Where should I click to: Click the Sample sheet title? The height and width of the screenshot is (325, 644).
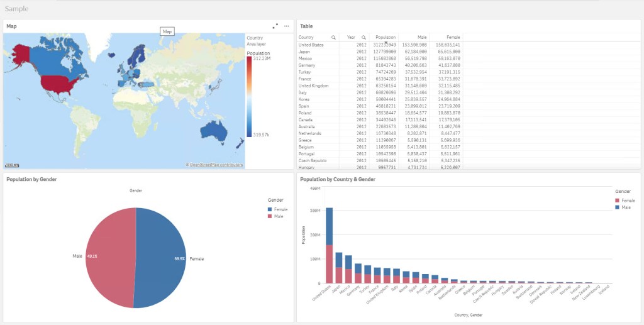16,9
